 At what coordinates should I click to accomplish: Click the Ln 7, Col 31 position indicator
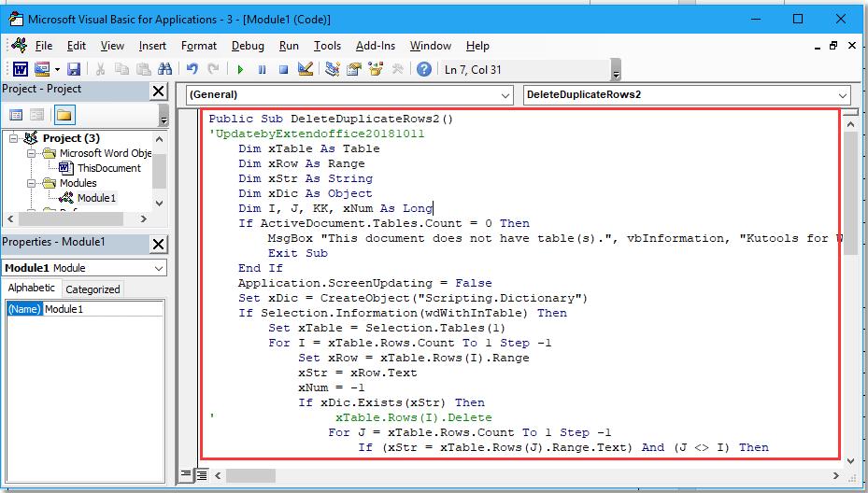(473, 70)
